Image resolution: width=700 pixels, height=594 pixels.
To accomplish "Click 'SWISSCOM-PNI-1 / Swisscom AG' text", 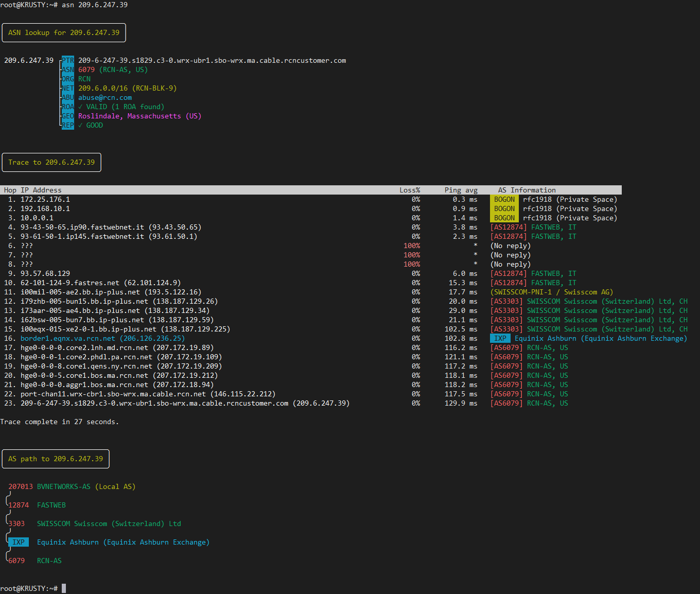I will click(x=552, y=292).
